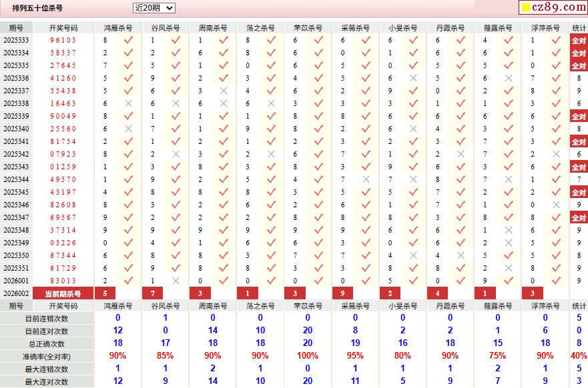588x388 pixels.
Task: Click the 目前连对次数 row label
Action: pyautogui.click(x=47, y=331)
